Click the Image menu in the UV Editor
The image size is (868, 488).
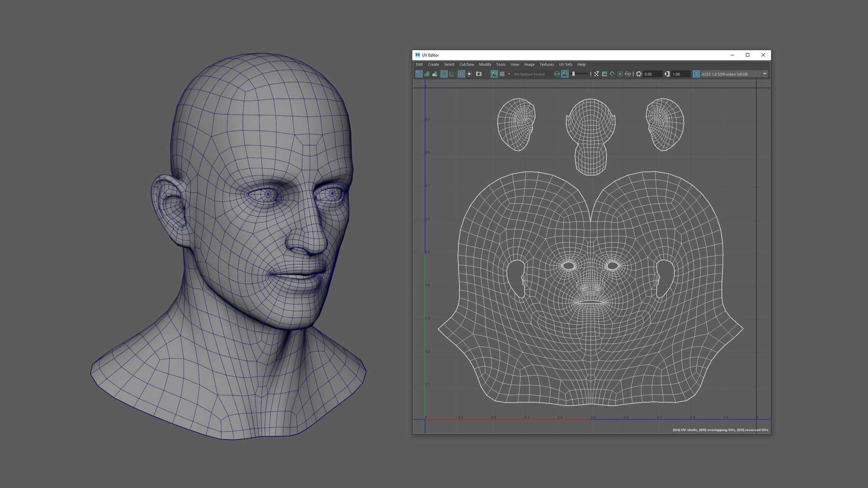pyautogui.click(x=529, y=64)
